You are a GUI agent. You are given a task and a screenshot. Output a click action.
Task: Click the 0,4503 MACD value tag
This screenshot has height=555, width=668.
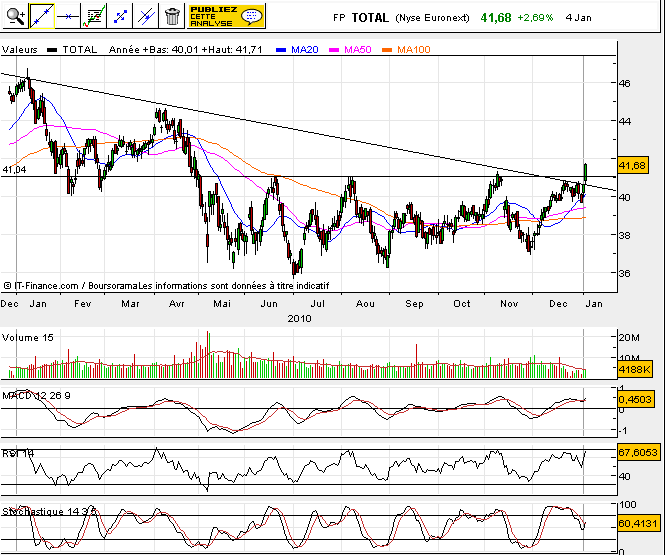point(635,400)
